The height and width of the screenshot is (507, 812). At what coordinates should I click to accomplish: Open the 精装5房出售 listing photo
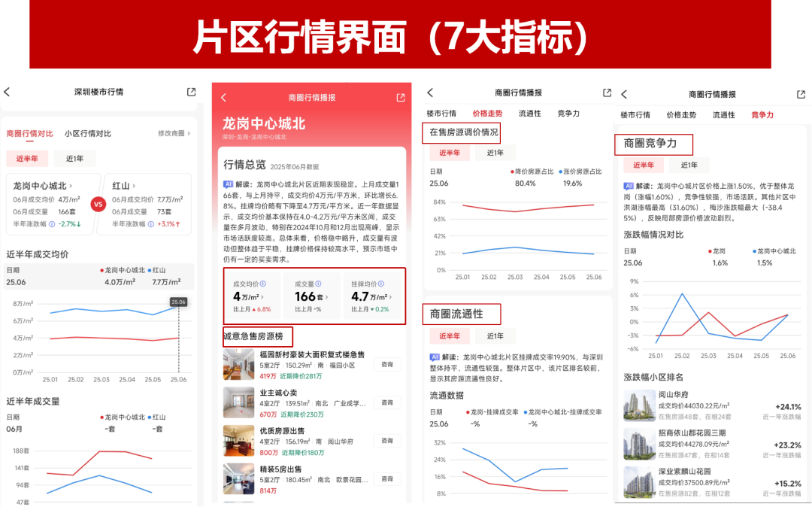pyautogui.click(x=239, y=479)
